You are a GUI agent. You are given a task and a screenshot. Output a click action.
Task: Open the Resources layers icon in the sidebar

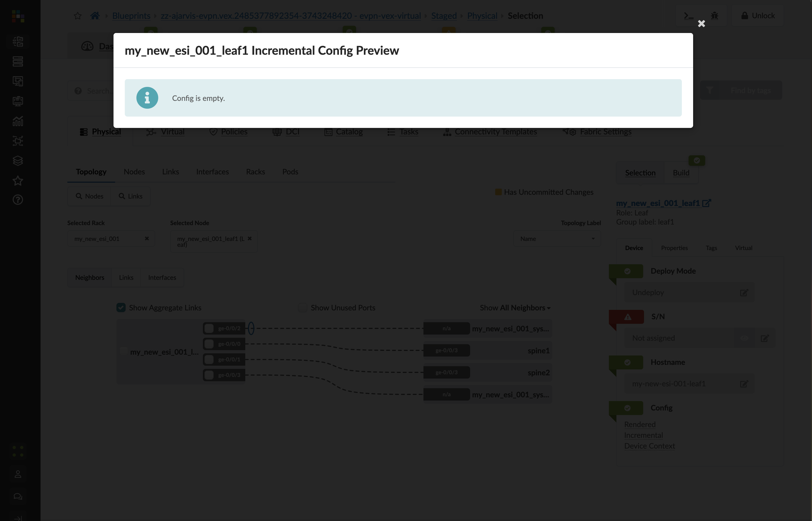coord(18,161)
